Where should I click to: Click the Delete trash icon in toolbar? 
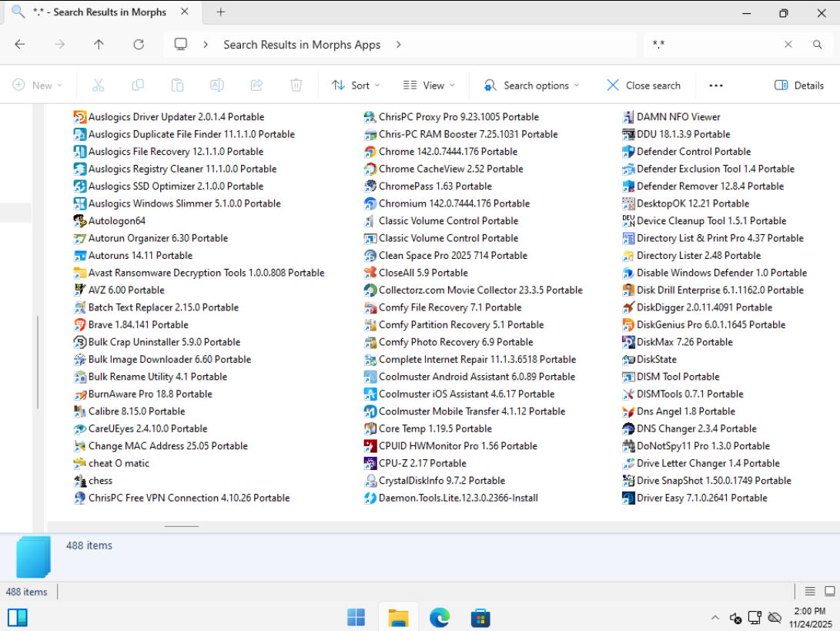296,86
